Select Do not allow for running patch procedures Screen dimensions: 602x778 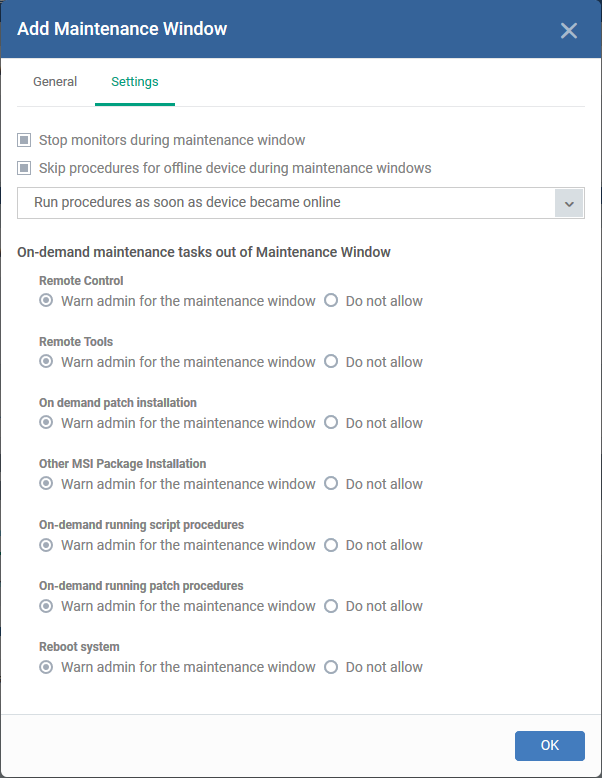click(x=331, y=606)
